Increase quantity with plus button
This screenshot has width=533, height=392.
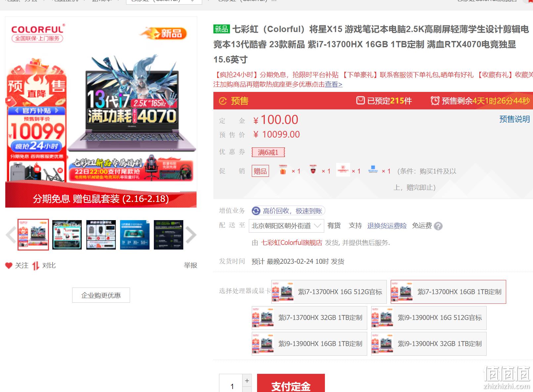coord(247,381)
